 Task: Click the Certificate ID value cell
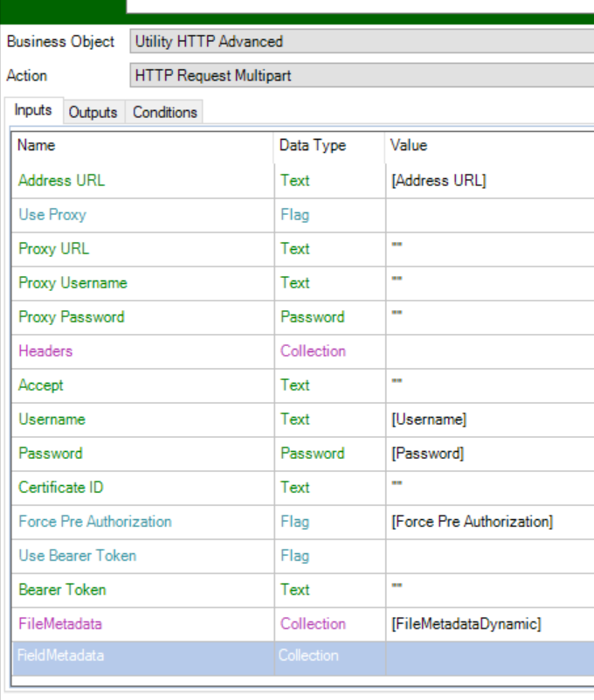(489, 488)
